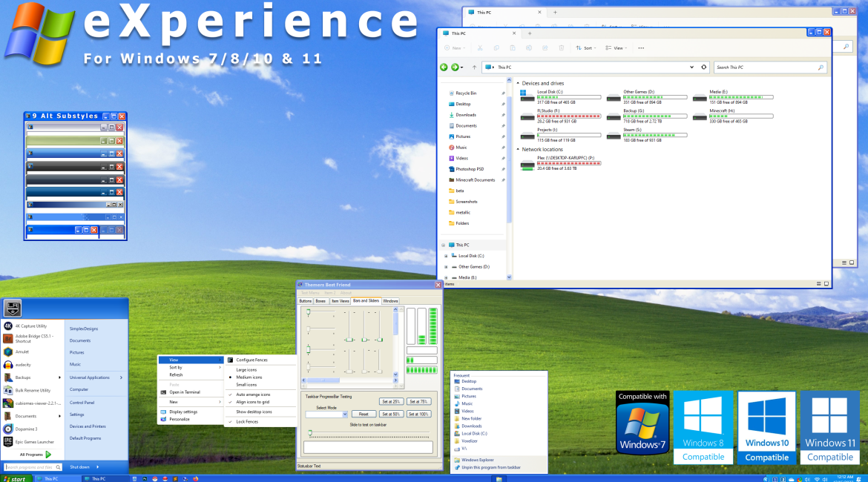Toggle Auto arrange icons option

[253, 394]
